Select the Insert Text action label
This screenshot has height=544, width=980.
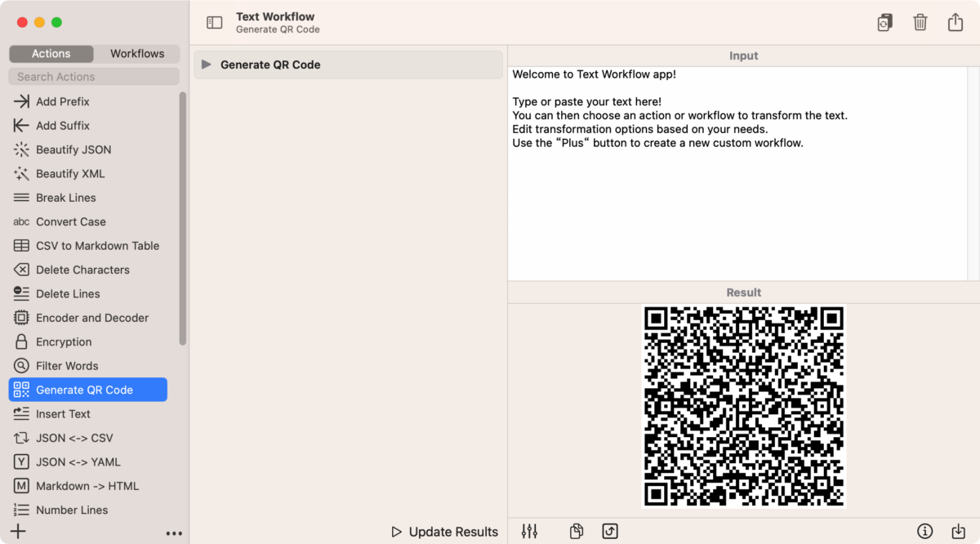[63, 414]
